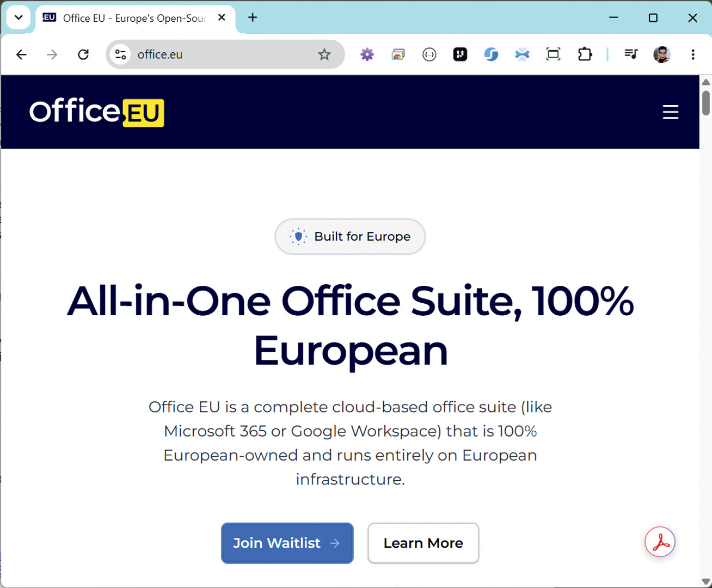
Task: Open the Extensions puzzle piece menu
Action: (585, 54)
